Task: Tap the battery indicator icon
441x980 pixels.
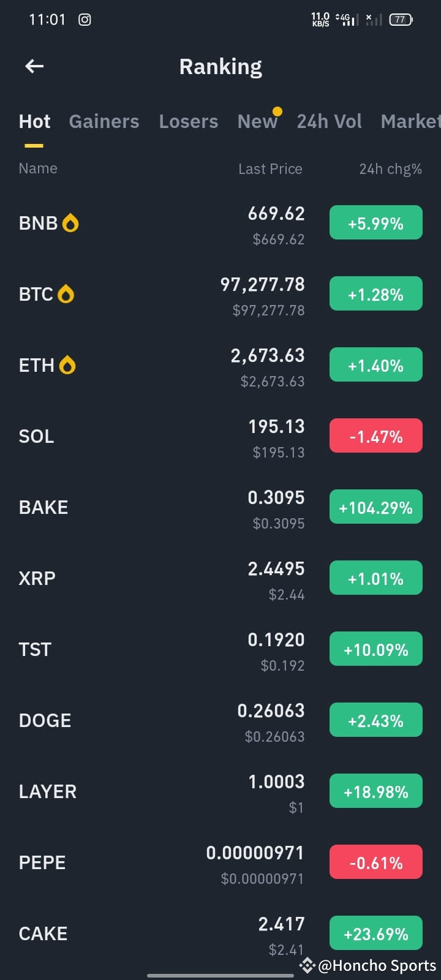Action: (401, 20)
